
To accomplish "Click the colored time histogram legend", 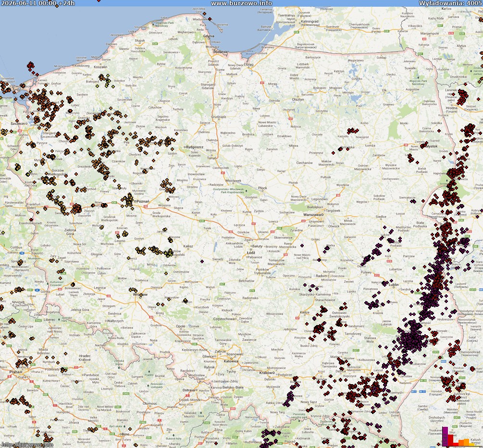I will 461,436.
